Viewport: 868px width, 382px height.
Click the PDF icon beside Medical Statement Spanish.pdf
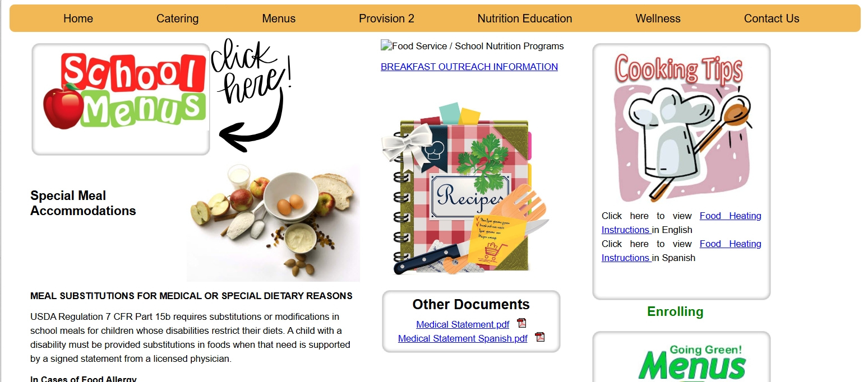(539, 337)
